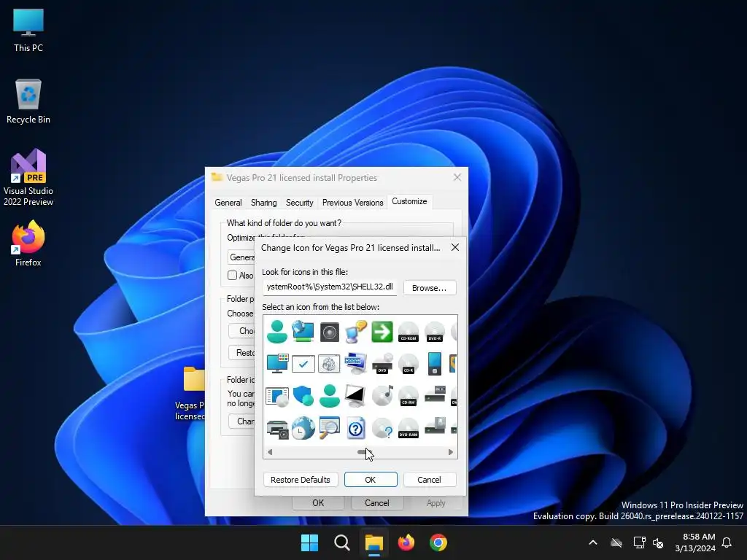Choose the window with gears icon
This screenshot has height=560, width=747.
[329, 364]
